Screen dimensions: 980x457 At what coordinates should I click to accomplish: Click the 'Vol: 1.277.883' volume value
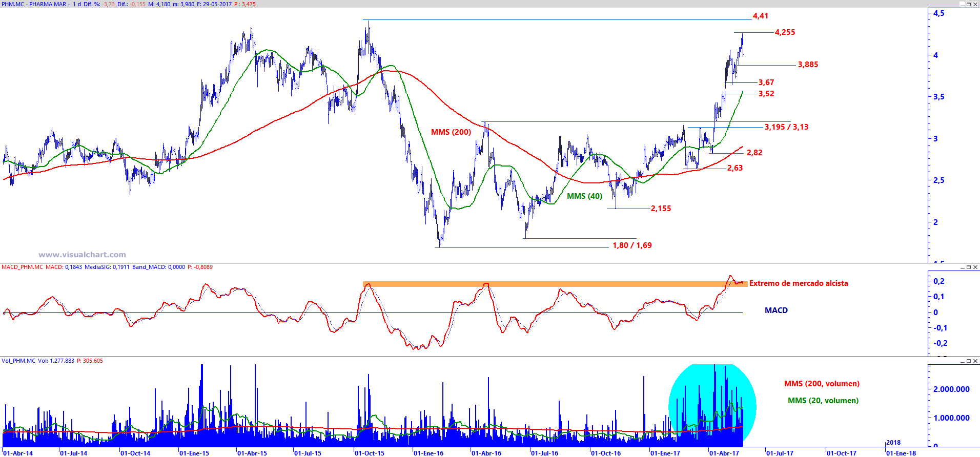tap(56, 361)
